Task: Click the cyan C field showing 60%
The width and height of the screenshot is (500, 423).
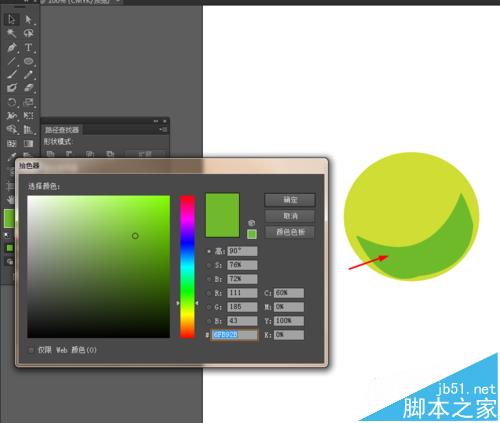Action: (289, 293)
